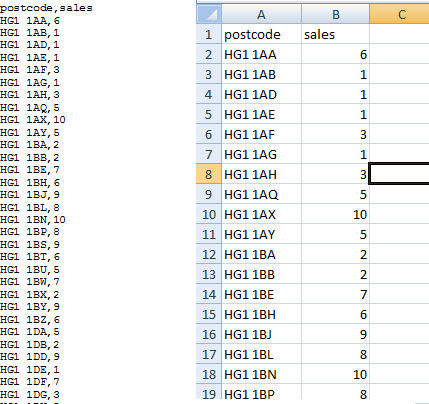Click the 'HG1 1DD,9' line in the text file
Image resolution: width=429 pixels, height=404 pixels.
coord(30,357)
